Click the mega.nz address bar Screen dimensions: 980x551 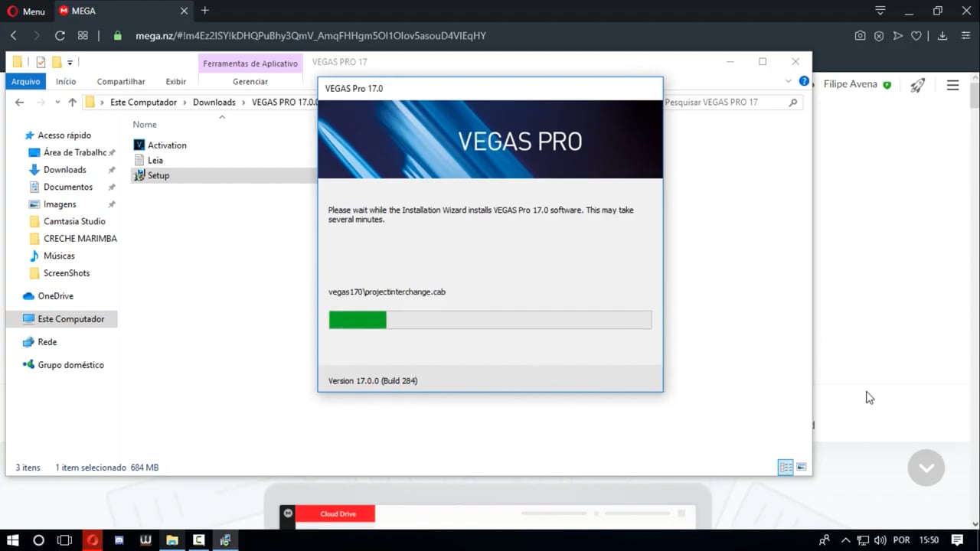point(310,35)
